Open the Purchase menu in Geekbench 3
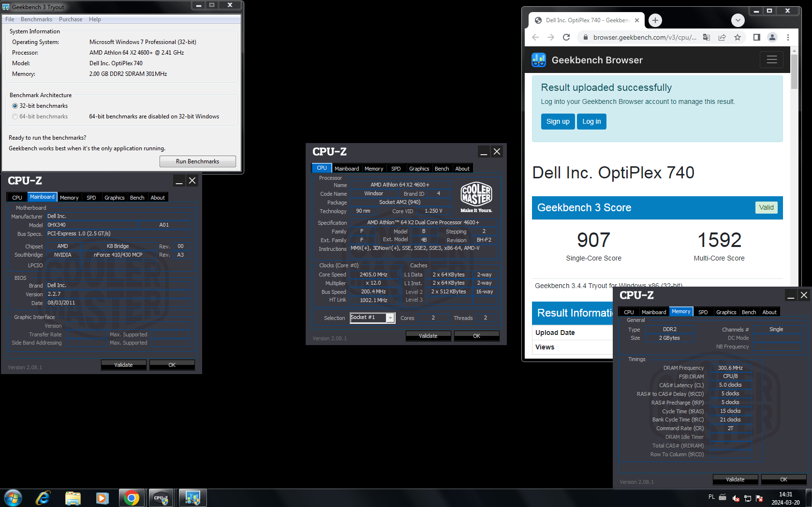The width and height of the screenshot is (812, 507). click(x=71, y=19)
